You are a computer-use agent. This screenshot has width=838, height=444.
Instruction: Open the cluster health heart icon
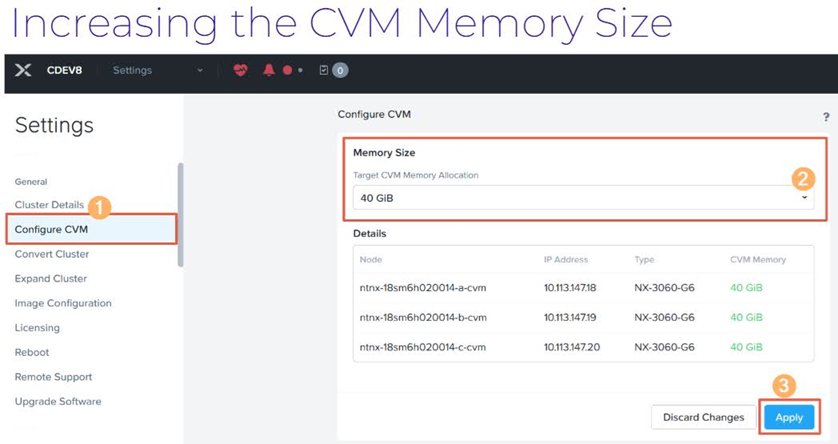[x=240, y=70]
